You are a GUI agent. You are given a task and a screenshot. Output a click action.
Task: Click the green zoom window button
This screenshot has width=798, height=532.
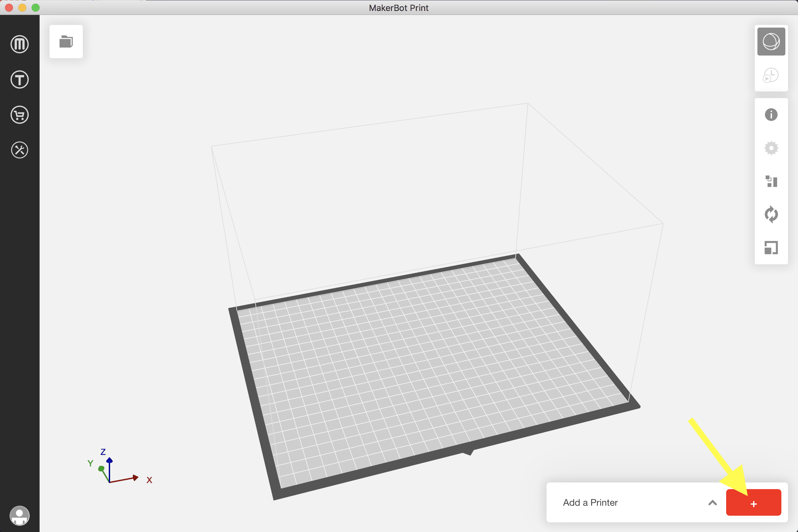[36, 7]
